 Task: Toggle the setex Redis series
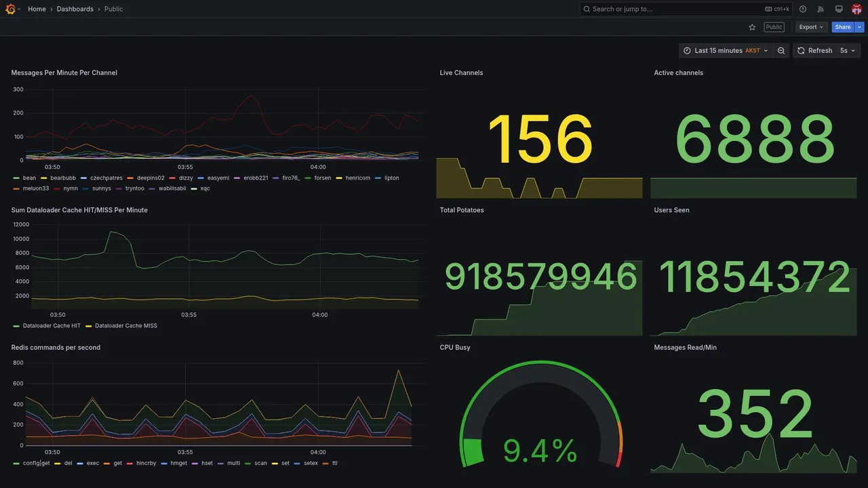pyautogui.click(x=311, y=464)
